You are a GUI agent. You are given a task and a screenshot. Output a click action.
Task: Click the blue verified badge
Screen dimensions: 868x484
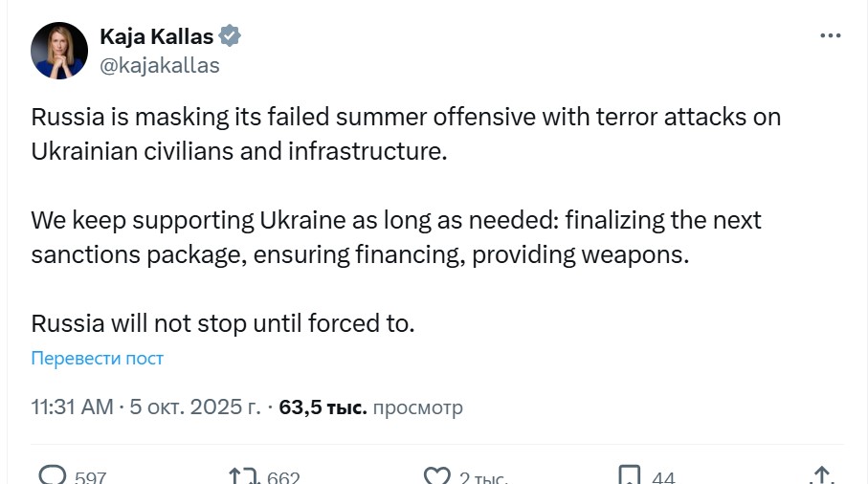coord(230,36)
